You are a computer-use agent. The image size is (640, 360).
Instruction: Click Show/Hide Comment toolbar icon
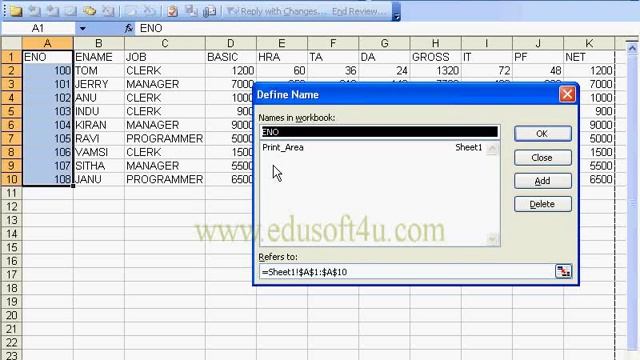tap(71, 11)
